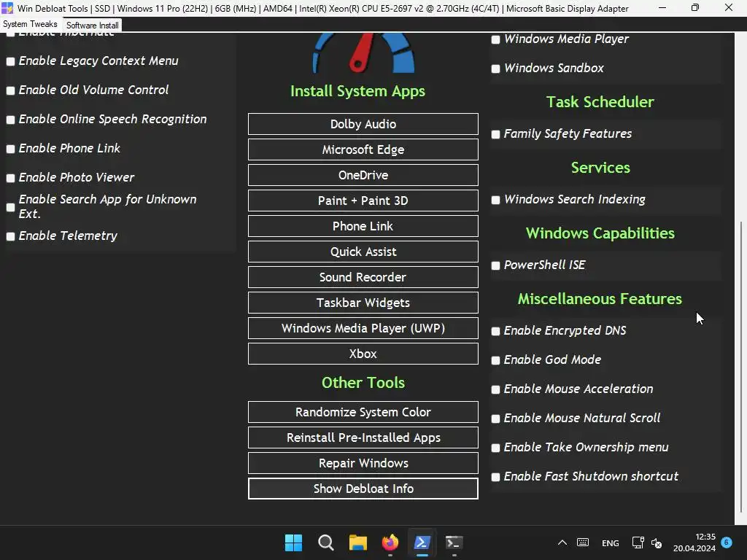Open notification badge with count 6
Image resolution: width=747 pixels, height=560 pixels.
[x=727, y=542]
